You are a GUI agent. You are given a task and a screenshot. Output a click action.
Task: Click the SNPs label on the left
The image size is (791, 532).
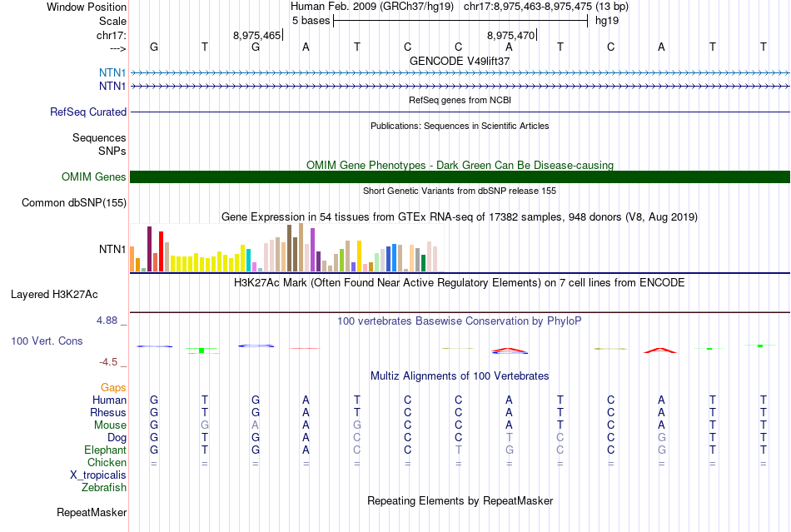click(112, 151)
